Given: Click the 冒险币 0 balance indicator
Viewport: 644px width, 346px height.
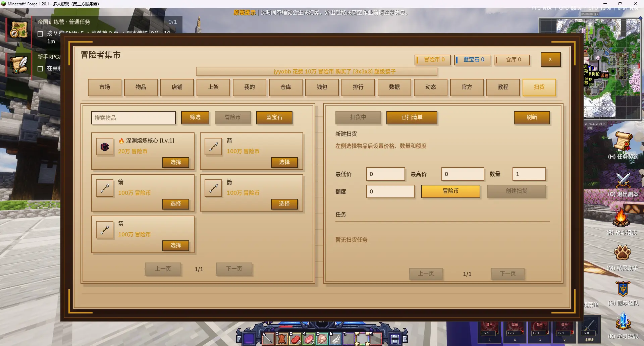Looking at the screenshot, I should coord(433,60).
